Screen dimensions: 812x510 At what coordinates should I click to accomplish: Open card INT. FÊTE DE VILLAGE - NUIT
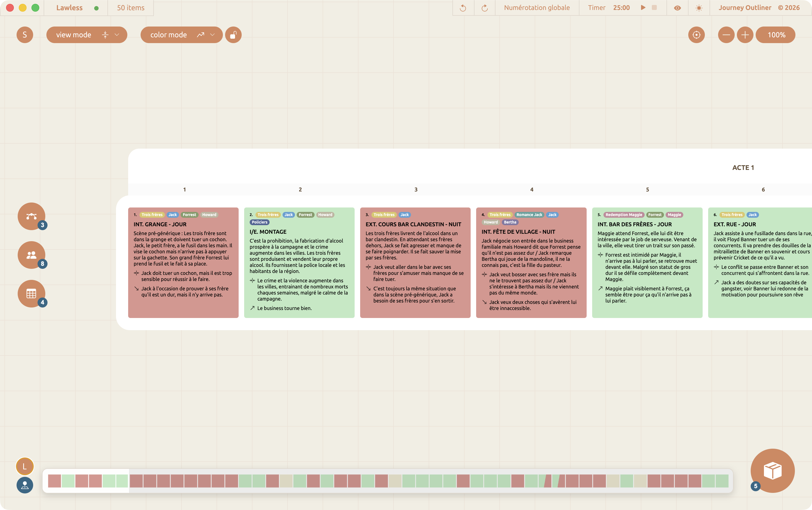[x=531, y=263]
